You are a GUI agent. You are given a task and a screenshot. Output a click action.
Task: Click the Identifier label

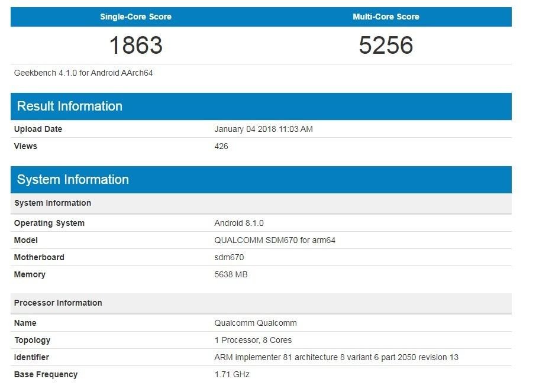point(31,357)
